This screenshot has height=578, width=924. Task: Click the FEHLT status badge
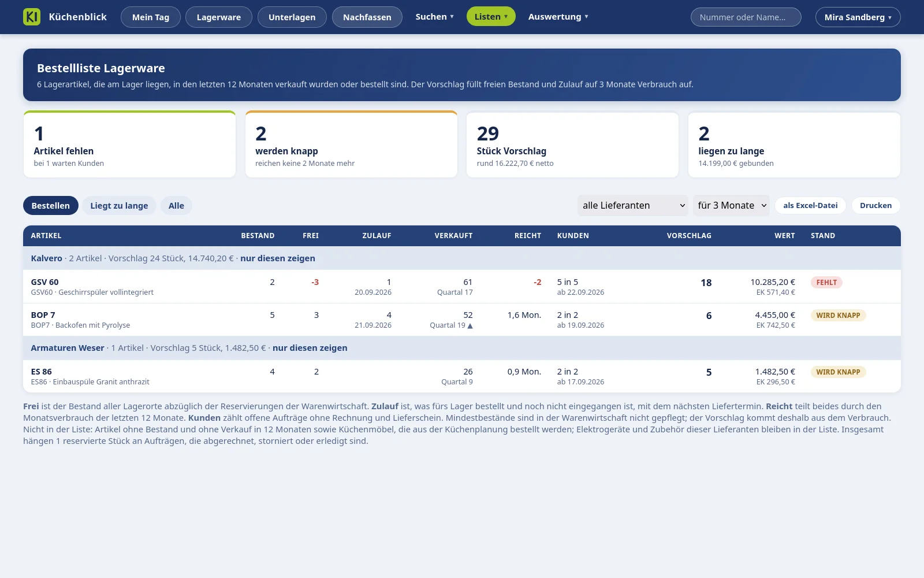click(826, 283)
